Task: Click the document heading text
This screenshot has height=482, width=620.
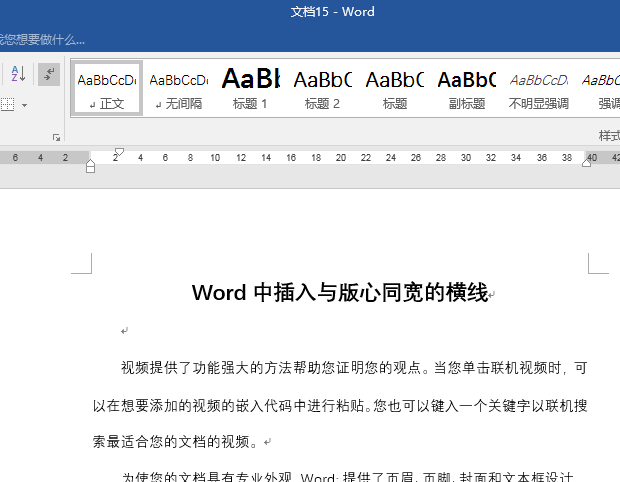Action: [339, 293]
